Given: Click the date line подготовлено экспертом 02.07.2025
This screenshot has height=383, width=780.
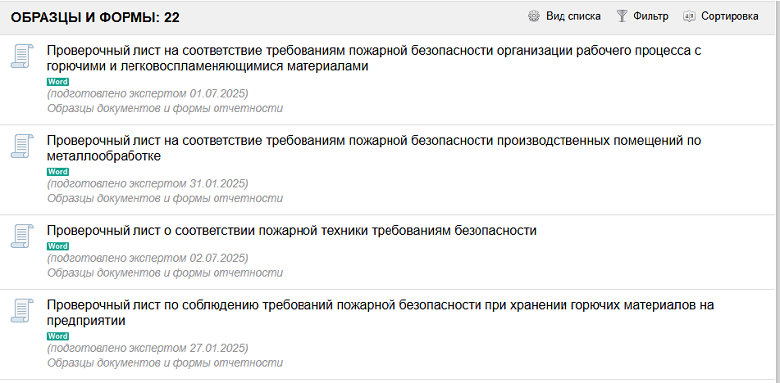Looking at the screenshot, I should click(148, 259).
